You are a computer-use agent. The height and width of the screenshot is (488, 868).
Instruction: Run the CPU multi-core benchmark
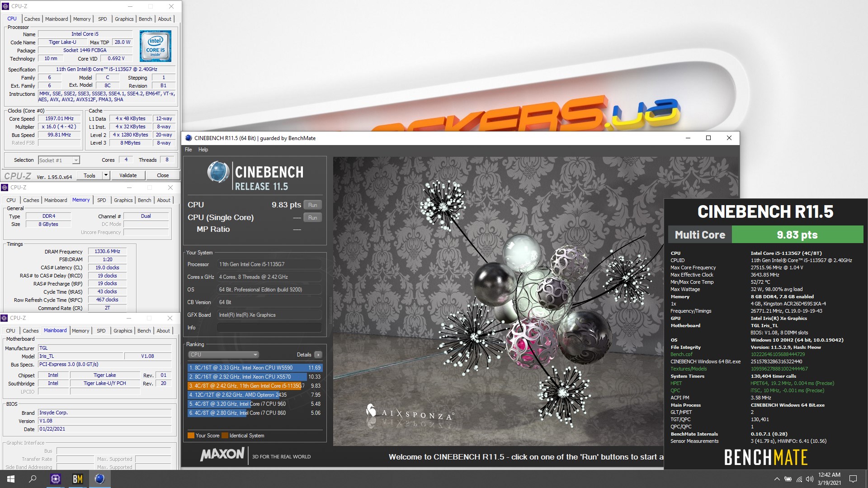[x=312, y=205]
